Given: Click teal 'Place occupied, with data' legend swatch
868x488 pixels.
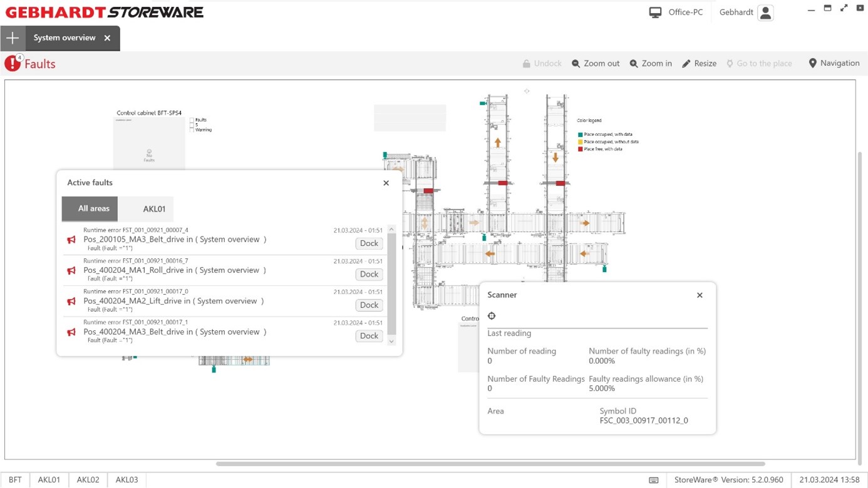Looking at the screenshot, I should pyautogui.click(x=581, y=135).
